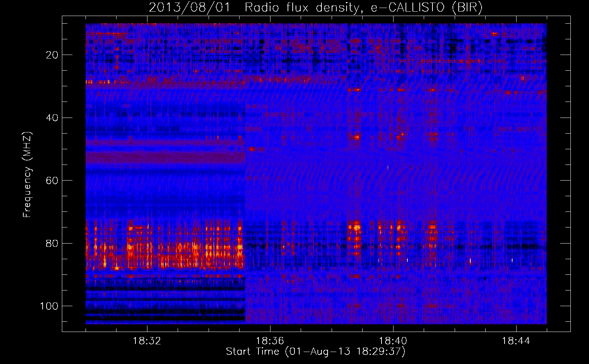The width and height of the screenshot is (589, 364).
Task: Click the 'Start Time (01-Aug-13 18:29:37)' axis label
Action: 315,352
